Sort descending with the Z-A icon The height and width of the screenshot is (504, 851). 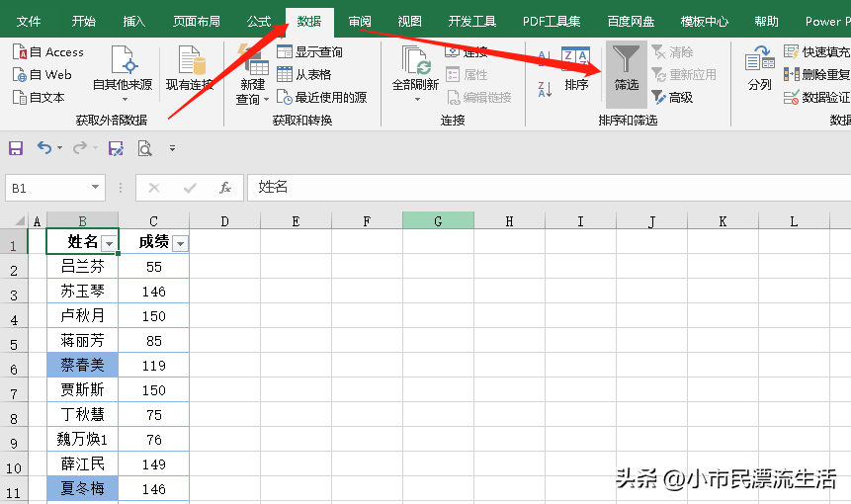[x=545, y=89]
